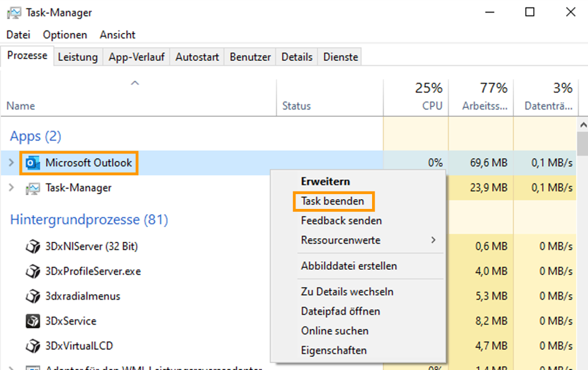Viewport: 588px width, 370px height.
Task: Switch to the Details tab
Action: pos(297,57)
